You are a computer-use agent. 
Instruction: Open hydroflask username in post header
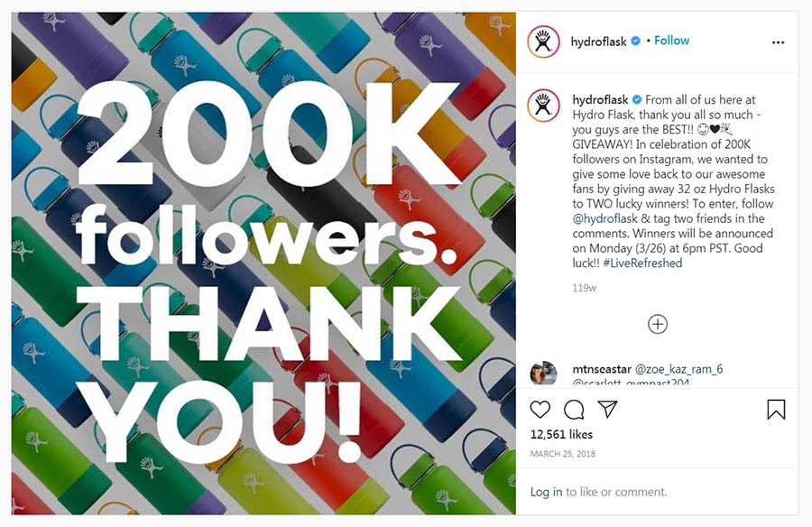(x=599, y=42)
